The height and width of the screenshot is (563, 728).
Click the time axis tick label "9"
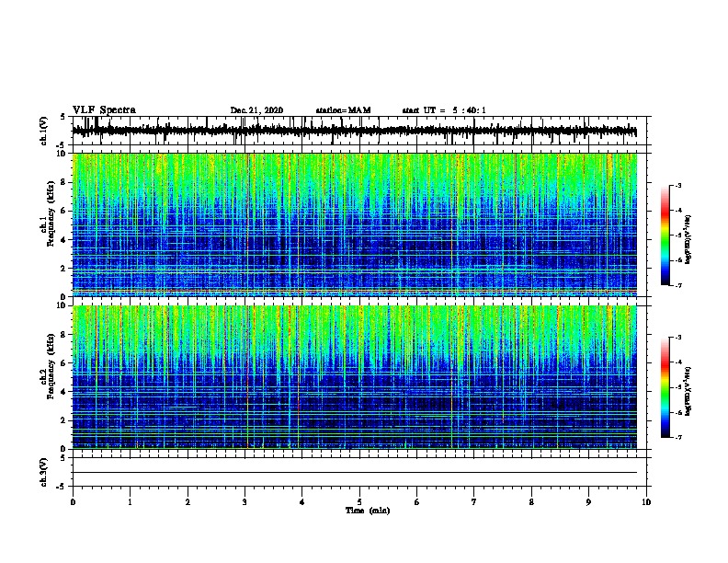[588, 502]
